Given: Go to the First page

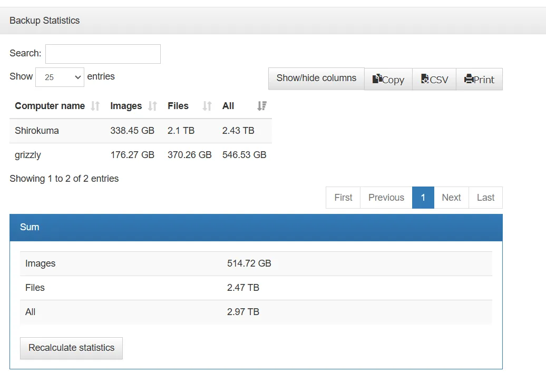Looking at the screenshot, I should click(343, 198).
